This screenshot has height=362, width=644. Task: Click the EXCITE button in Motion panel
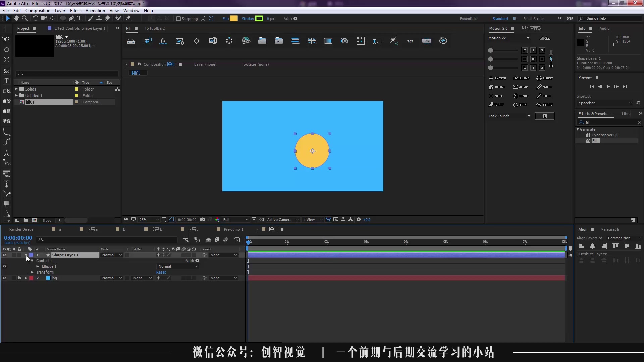pos(497,78)
